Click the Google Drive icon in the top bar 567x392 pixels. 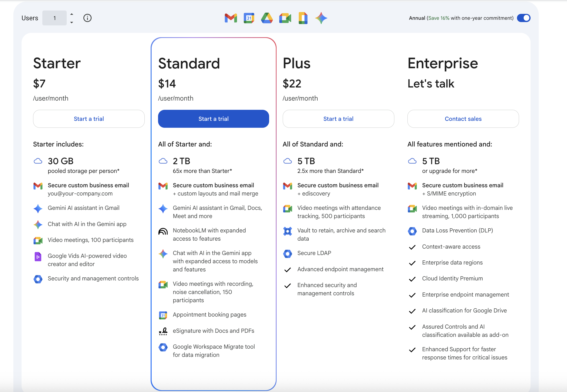pos(267,18)
